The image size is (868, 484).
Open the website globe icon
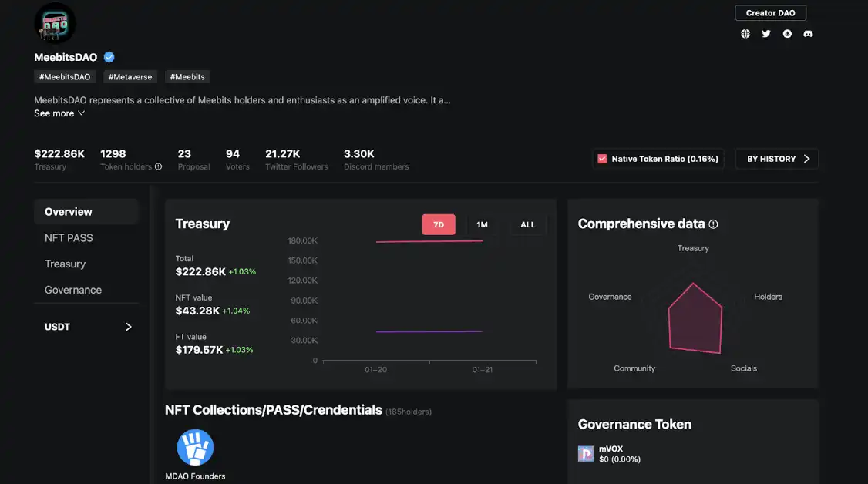coord(745,34)
